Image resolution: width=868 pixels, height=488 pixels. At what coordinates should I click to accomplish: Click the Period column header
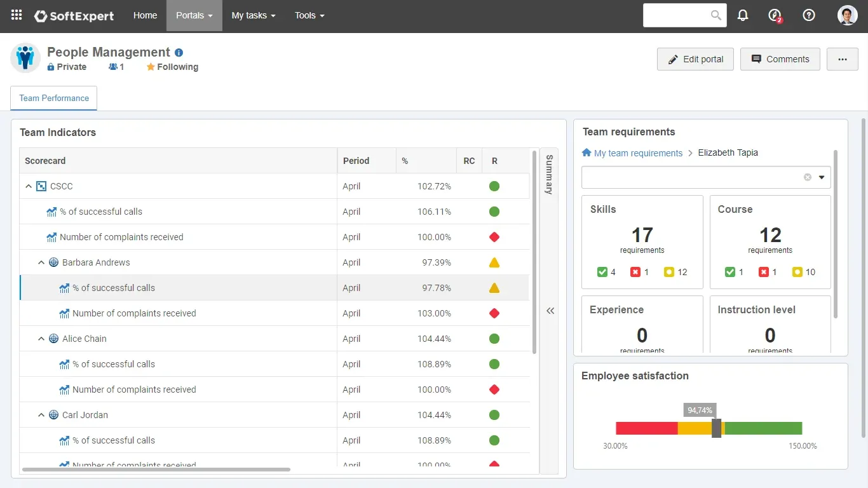[367, 161]
